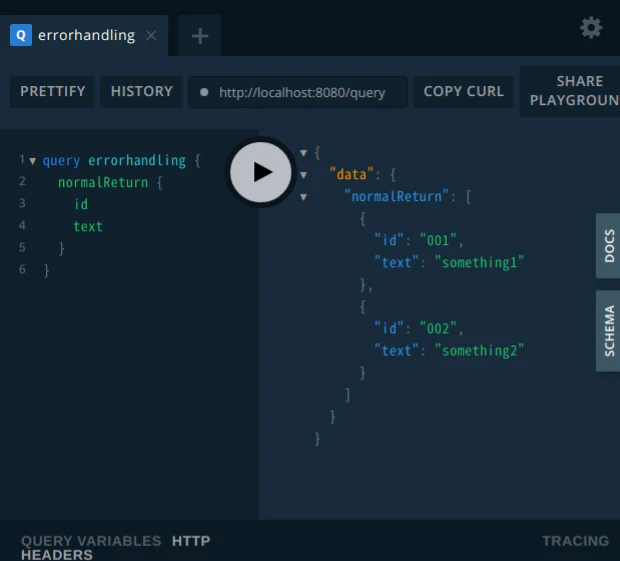Collapse the "data" object arrow

[x=303, y=175]
